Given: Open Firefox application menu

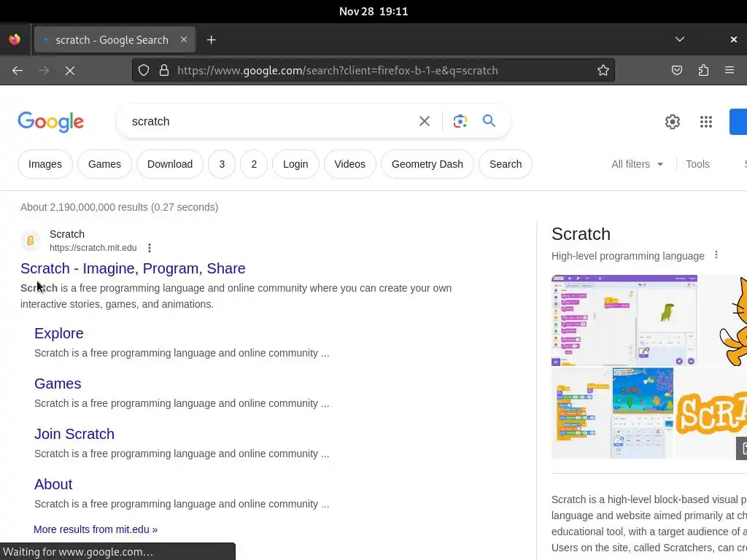Looking at the screenshot, I should [x=729, y=71].
